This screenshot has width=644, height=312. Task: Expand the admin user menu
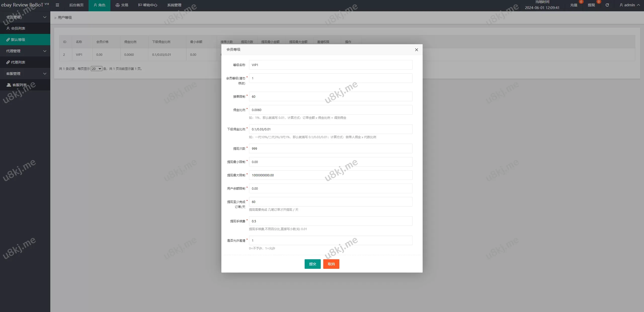[x=629, y=5]
